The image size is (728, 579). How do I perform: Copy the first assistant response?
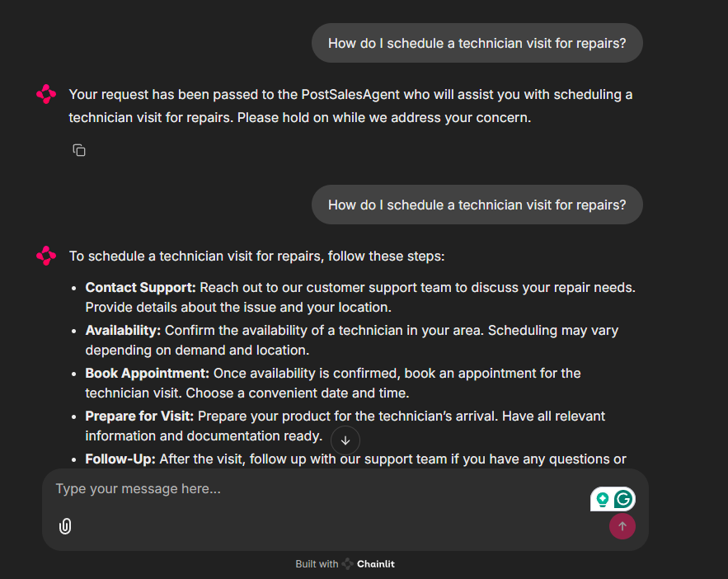coord(78,150)
